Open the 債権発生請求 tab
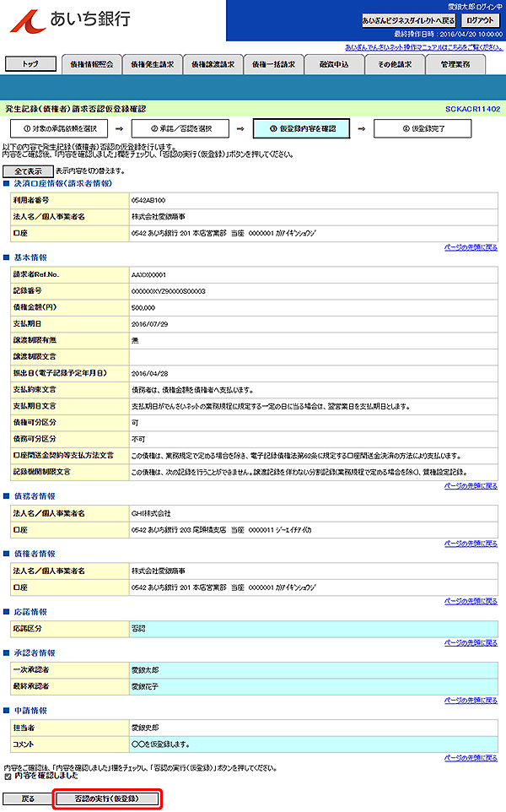 (x=152, y=65)
